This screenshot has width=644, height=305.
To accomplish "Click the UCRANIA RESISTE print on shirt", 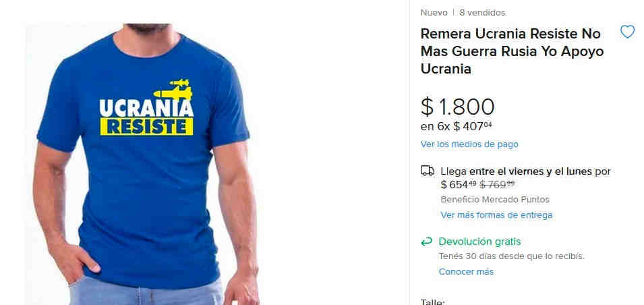I will point(146,117).
